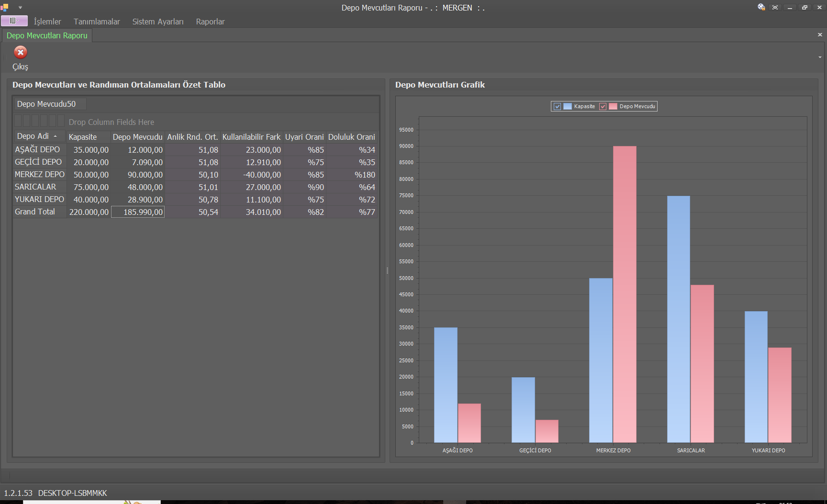Close the Depo Mevcutları Raporu document tab
827x504 pixels.
pyautogui.click(x=820, y=35)
